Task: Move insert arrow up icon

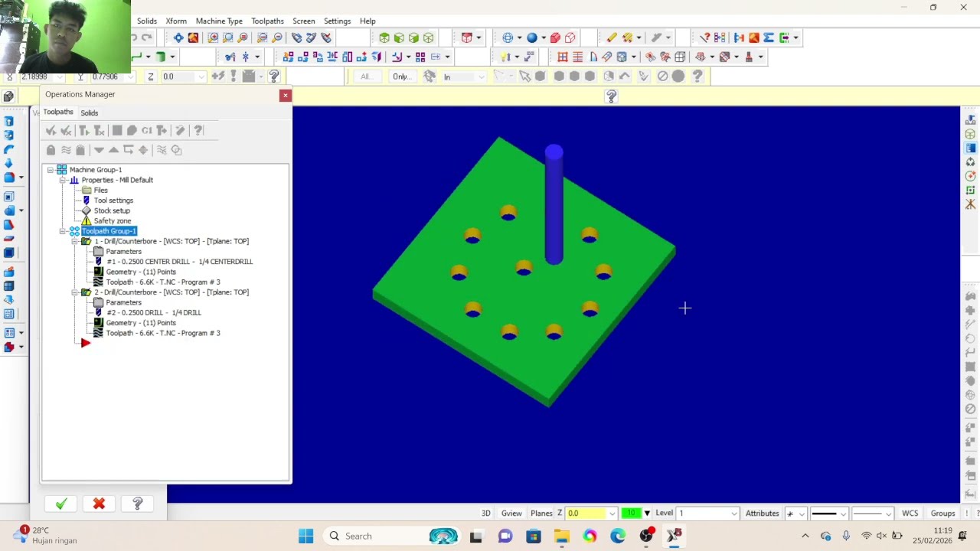Action: tap(113, 150)
